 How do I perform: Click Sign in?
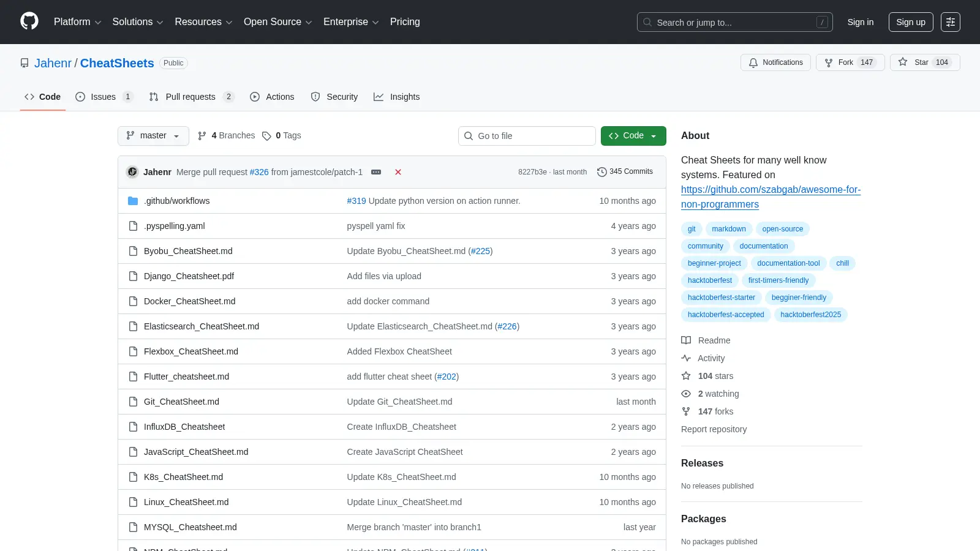pyautogui.click(x=861, y=22)
